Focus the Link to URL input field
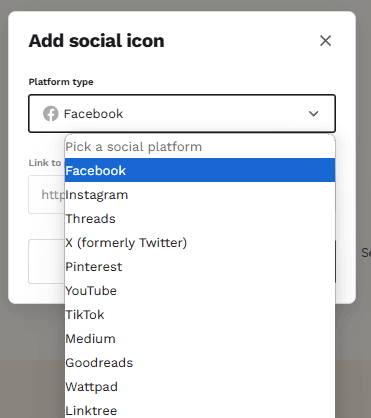 [x=47, y=194]
